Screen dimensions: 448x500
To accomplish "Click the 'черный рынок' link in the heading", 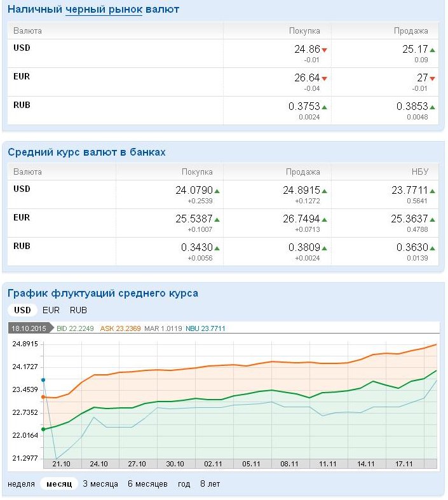I will click(104, 10).
